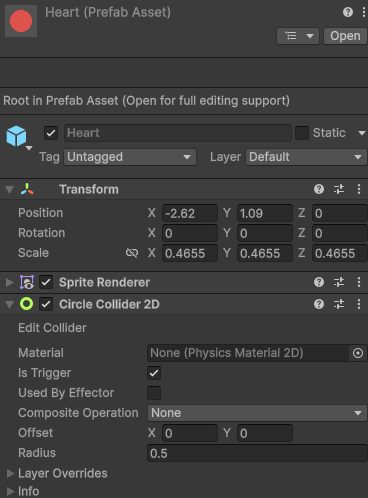Open the Transform help reference icon
The width and height of the screenshot is (368, 498).
tap(319, 189)
